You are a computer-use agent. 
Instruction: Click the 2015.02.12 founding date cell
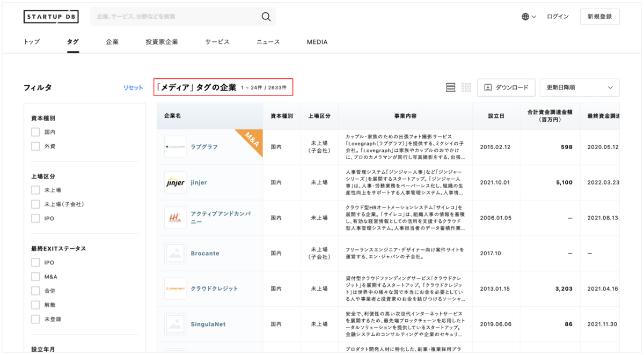point(495,147)
